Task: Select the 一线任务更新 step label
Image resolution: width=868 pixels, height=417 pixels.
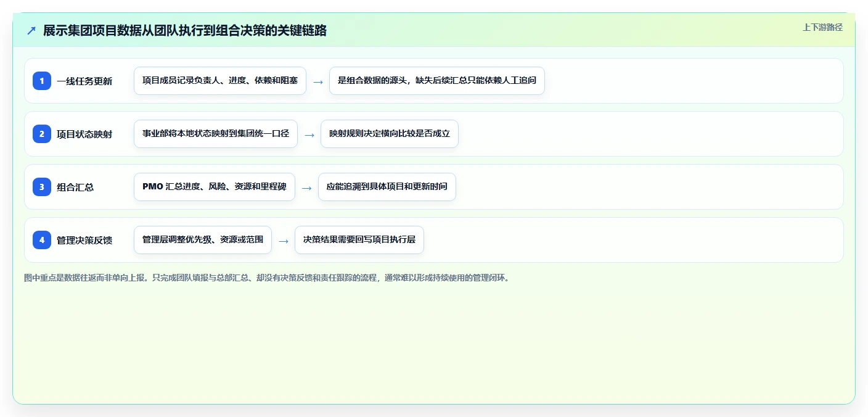Action: (84, 81)
